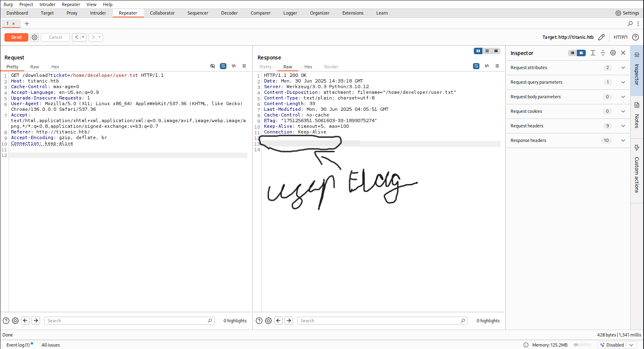Toggle show newline characters in Request
644x349 pixels.
(234, 66)
